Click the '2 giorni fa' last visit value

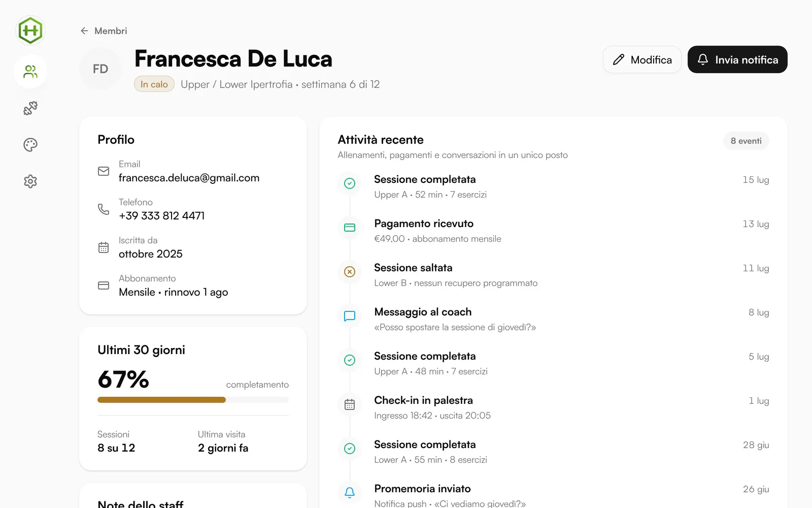[223, 448]
